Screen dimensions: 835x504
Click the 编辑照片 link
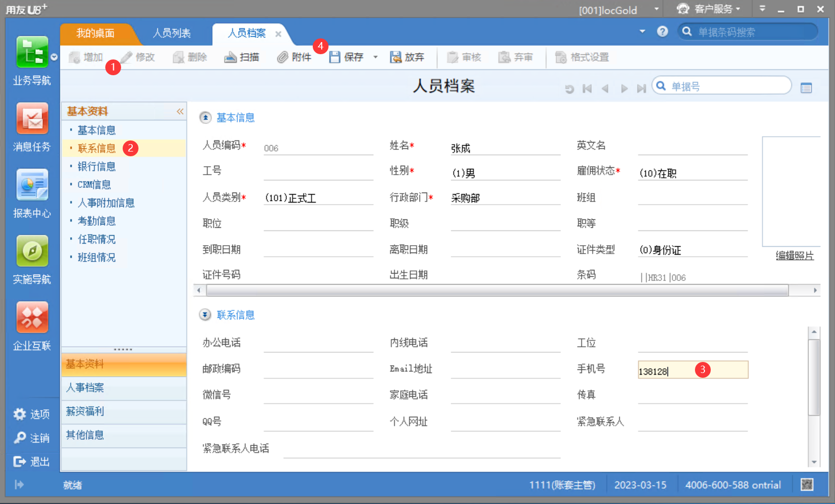coord(794,256)
